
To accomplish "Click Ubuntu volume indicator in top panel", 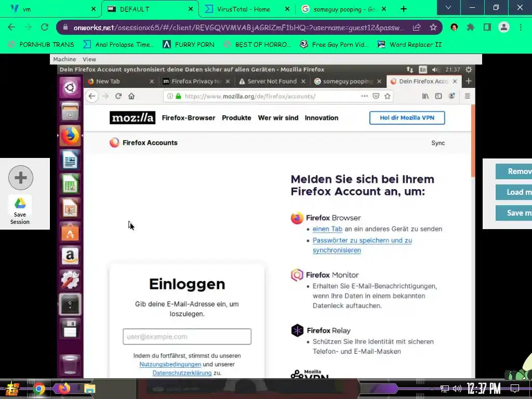I will [435, 70].
